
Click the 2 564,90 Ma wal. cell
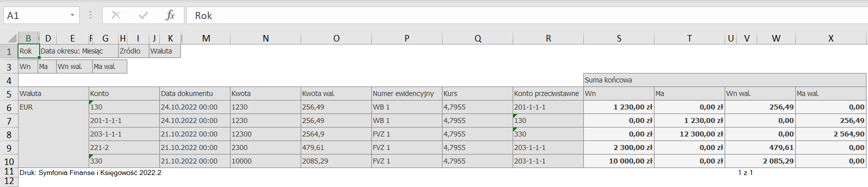point(831,134)
